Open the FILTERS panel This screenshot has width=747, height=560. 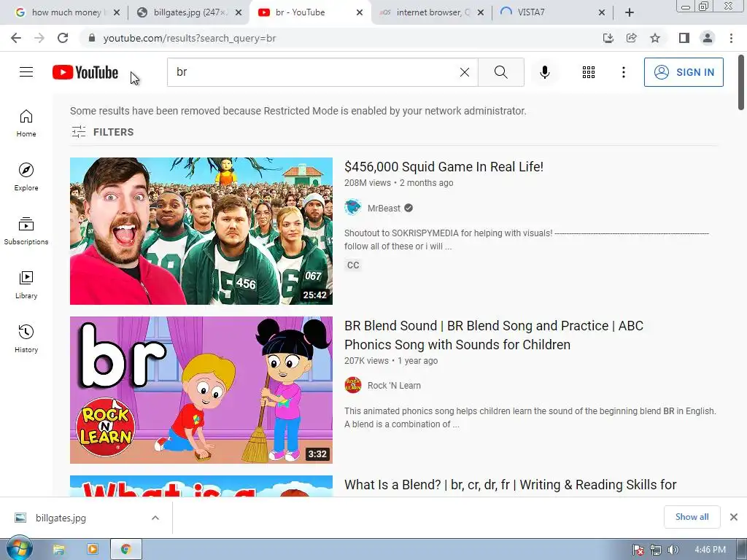(x=102, y=132)
